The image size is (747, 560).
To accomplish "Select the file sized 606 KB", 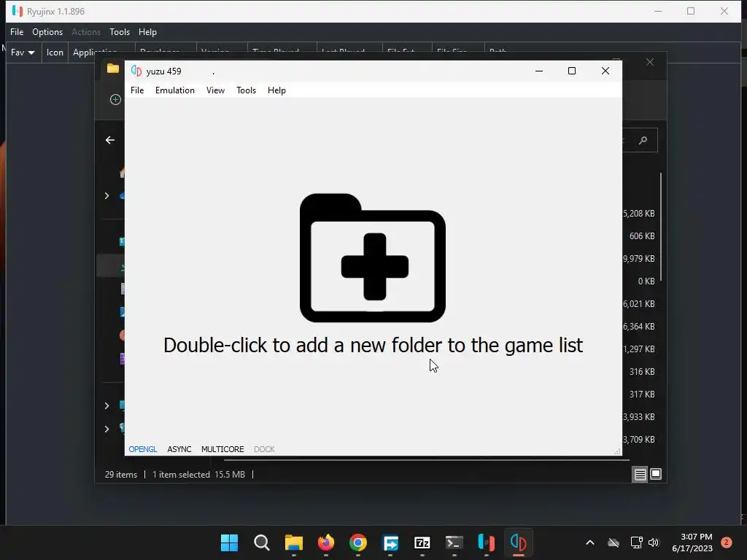I will tap(642, 236).
